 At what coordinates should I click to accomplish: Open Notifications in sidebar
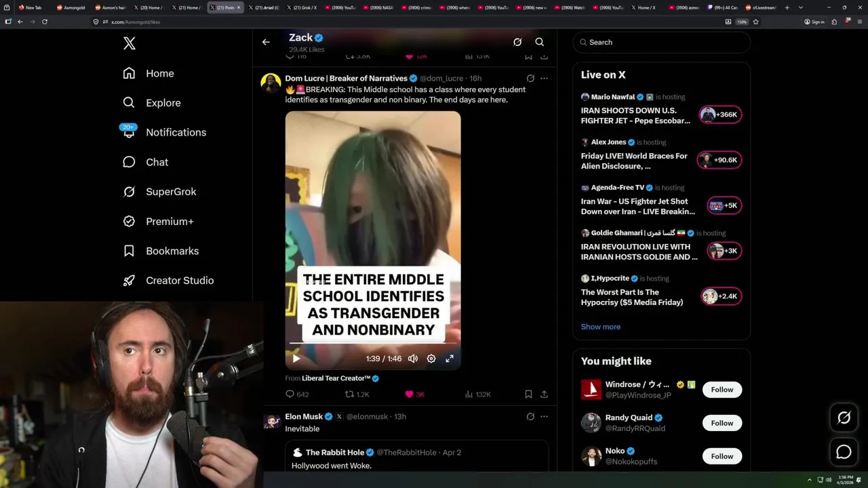pyautogui.click(x=164, y=132)
